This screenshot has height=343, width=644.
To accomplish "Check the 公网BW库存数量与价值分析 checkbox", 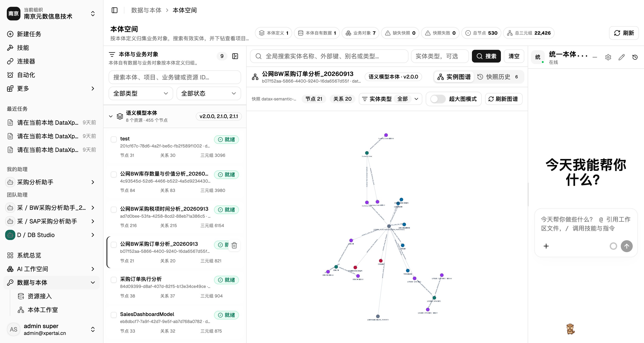I will [x=114, y=174].
